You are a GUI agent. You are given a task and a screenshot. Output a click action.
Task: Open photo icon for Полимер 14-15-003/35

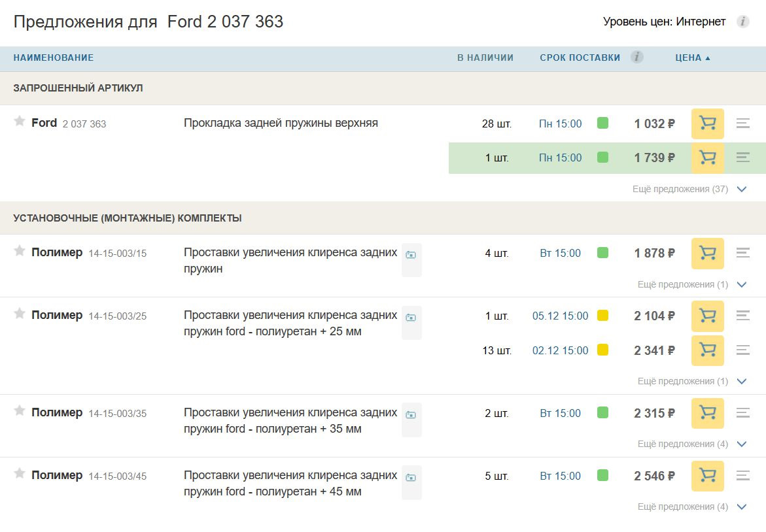tap(411, 415)
